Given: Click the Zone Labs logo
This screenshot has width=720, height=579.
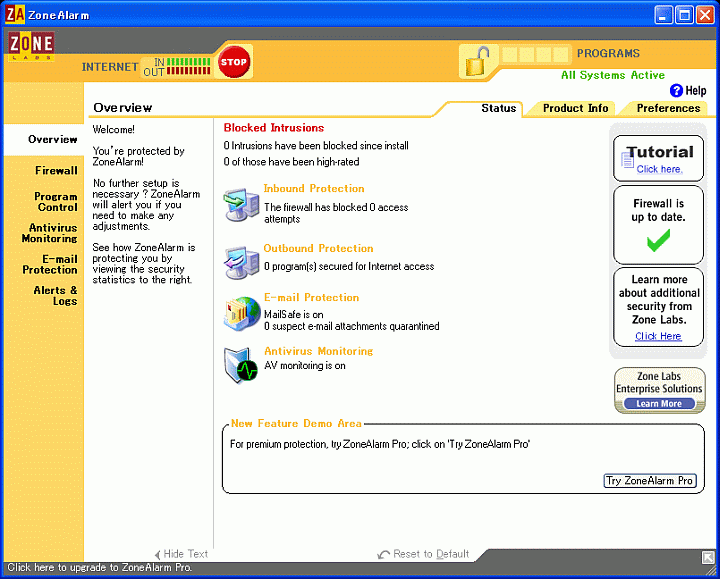Looking at the screenshot, I should (x=30, y=47).
